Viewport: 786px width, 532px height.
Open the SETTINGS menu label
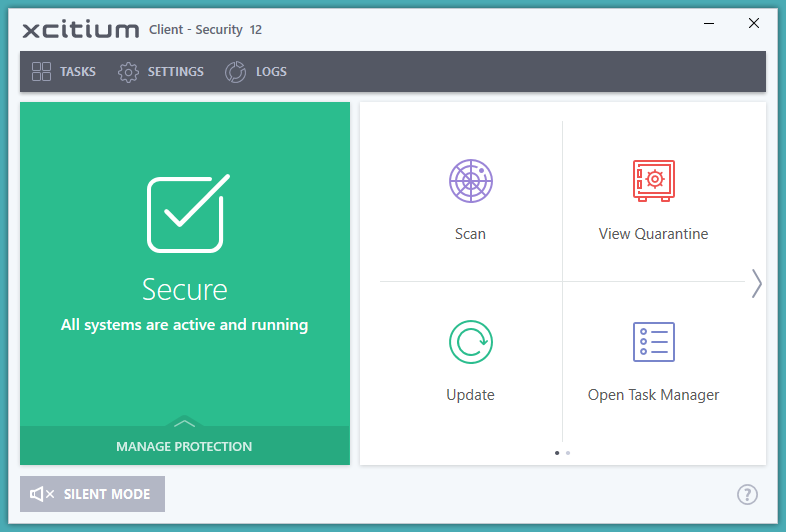click(x=176, y=72)
